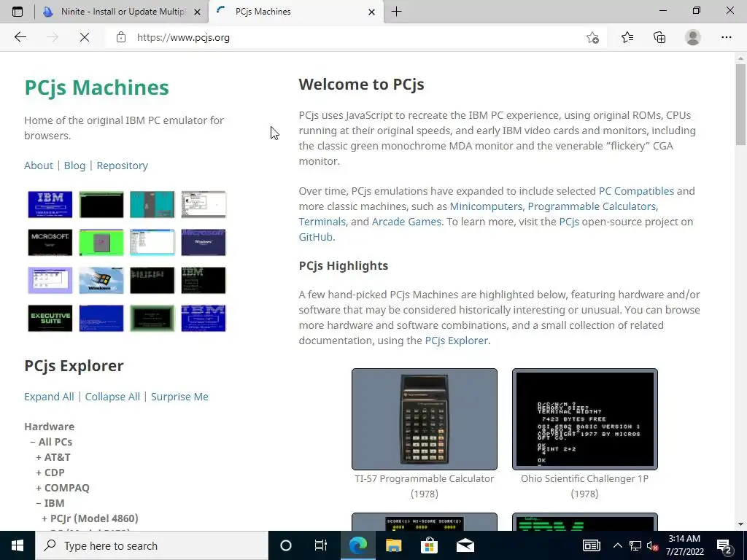Open the Blog link
This screenshot has height=560, width=747.
point(75,166)
